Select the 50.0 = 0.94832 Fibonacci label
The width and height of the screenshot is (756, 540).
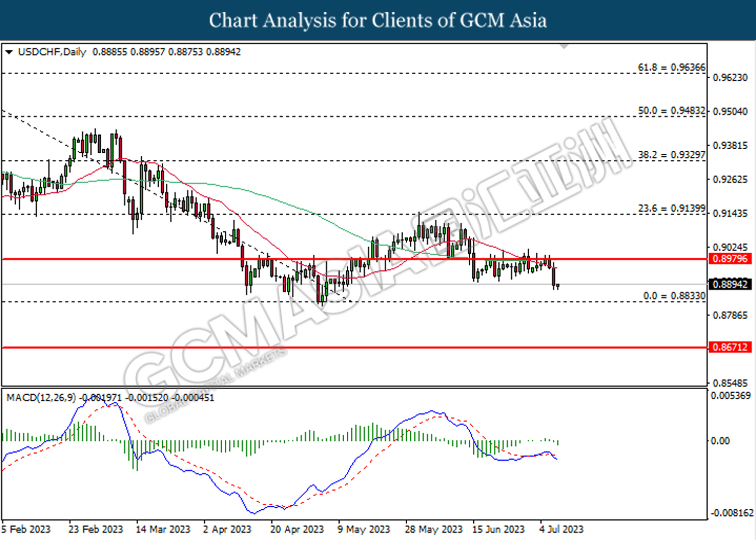pyautogui.click(x=671, y=110)
